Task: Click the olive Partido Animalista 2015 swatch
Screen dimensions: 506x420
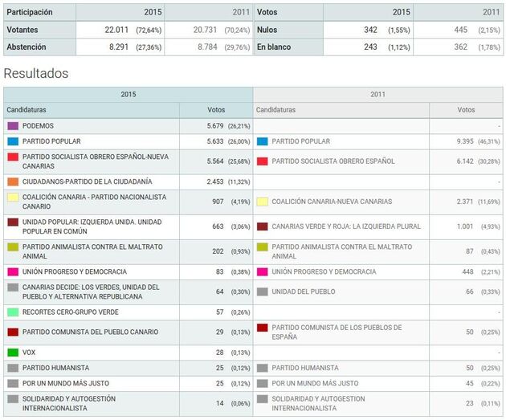Action: 12,247
